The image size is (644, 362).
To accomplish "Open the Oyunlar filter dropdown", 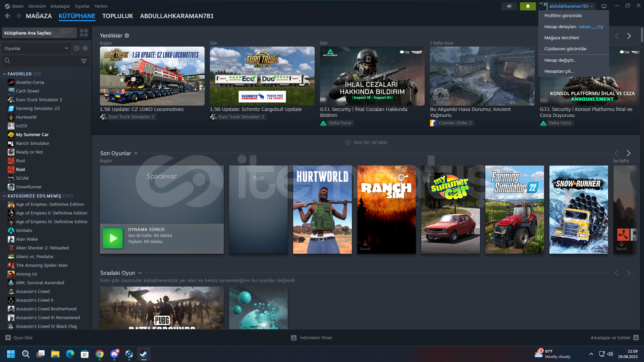I will click(x=37, y=48).
